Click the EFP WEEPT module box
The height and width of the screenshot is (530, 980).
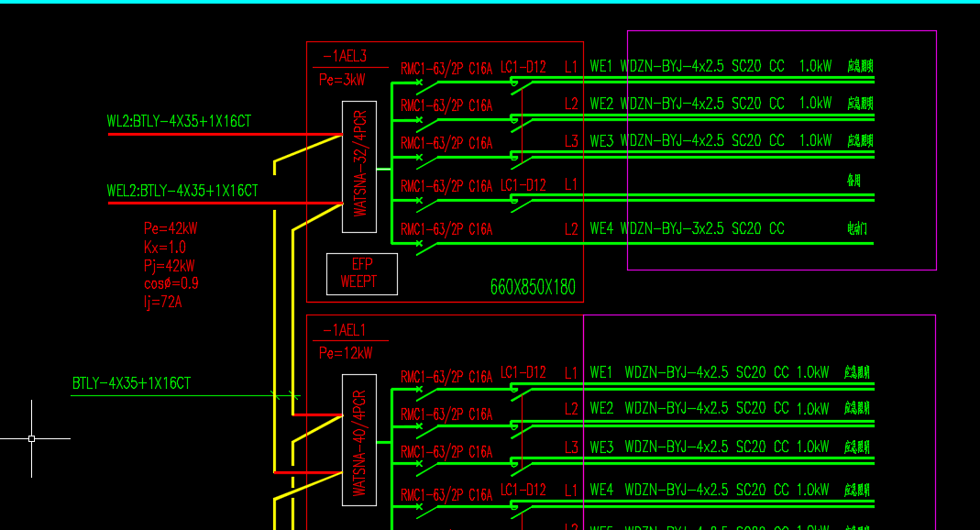[362, 274]
